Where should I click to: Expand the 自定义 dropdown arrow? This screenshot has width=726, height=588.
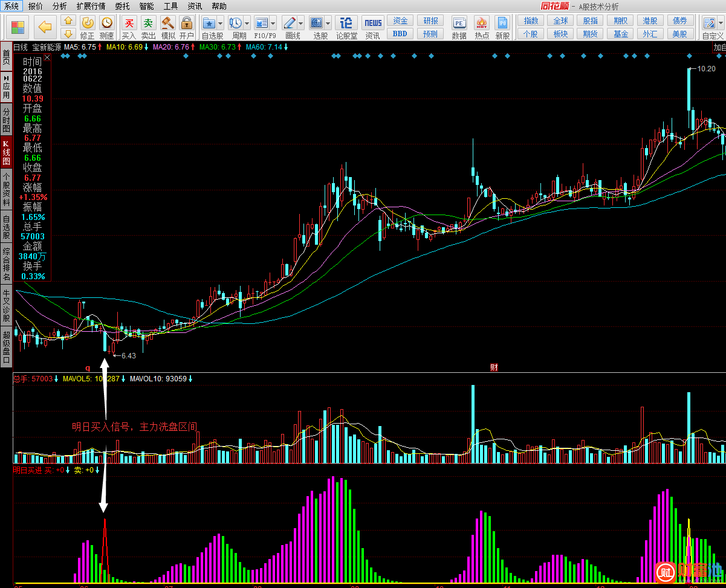721,24
